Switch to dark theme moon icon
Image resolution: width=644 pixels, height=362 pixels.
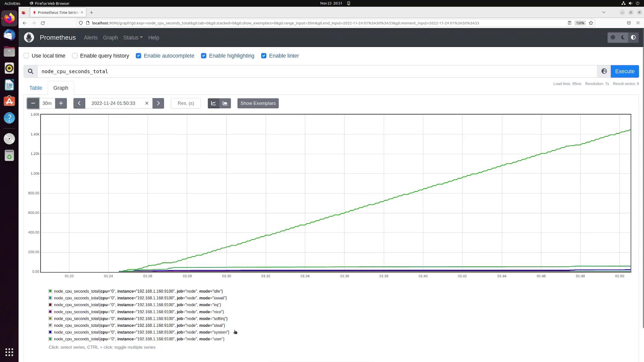pos(623,38)
